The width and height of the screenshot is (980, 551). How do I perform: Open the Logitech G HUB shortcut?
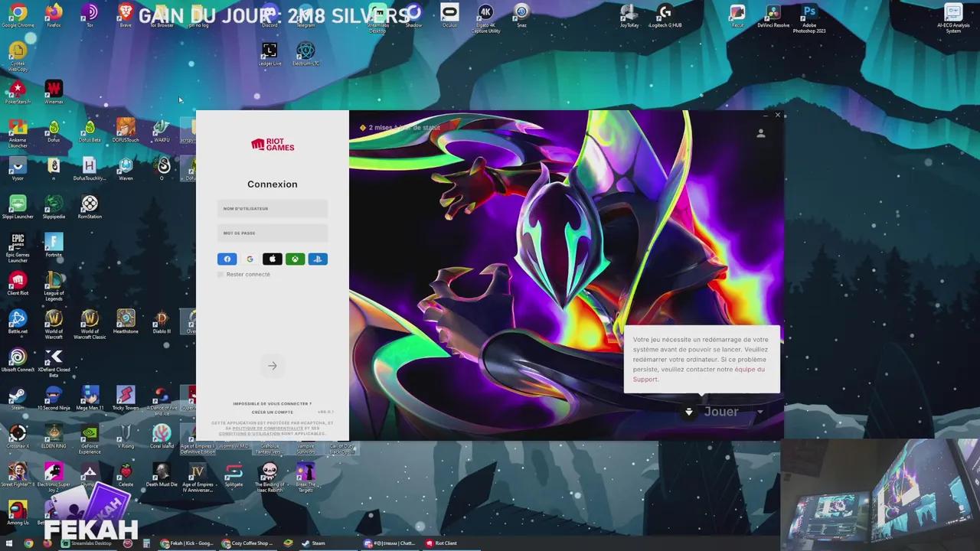665,15
